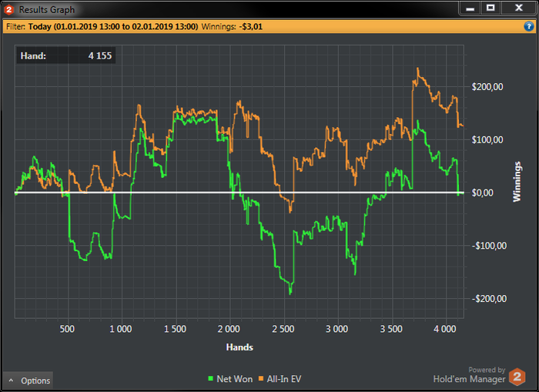Image resolution: width=539 pixels, height=392 pixels.
Task: Click the Winnings -$3,01 value
Action: (x=250, y=26)
